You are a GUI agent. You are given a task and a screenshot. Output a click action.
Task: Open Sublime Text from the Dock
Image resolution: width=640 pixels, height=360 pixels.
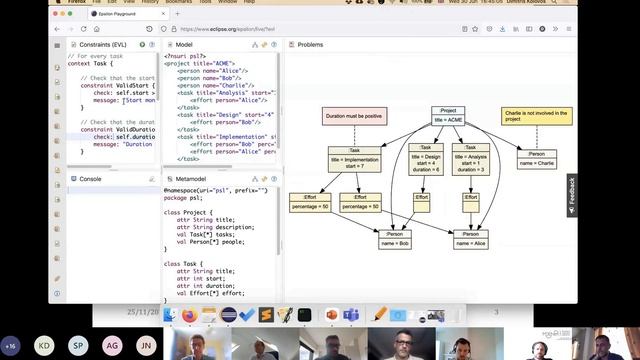point(266,315)
